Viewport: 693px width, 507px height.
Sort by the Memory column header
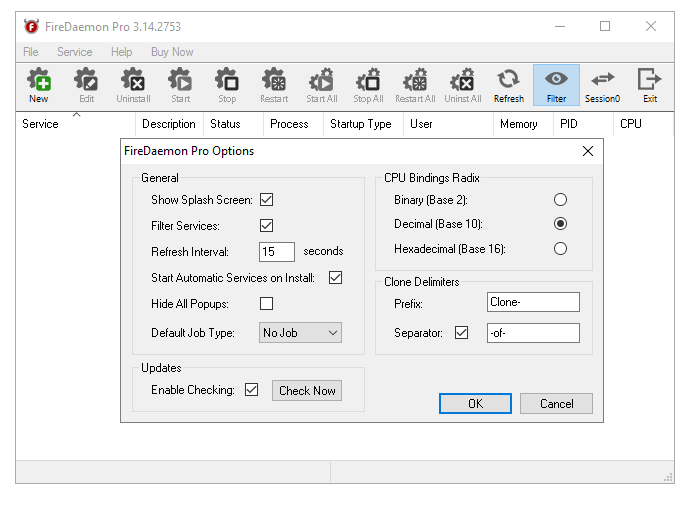tap(524, 124)
